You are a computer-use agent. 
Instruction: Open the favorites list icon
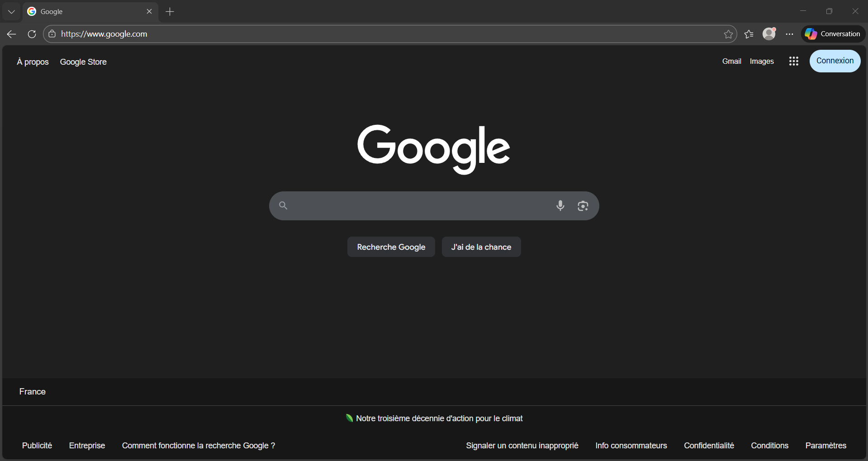749,34
